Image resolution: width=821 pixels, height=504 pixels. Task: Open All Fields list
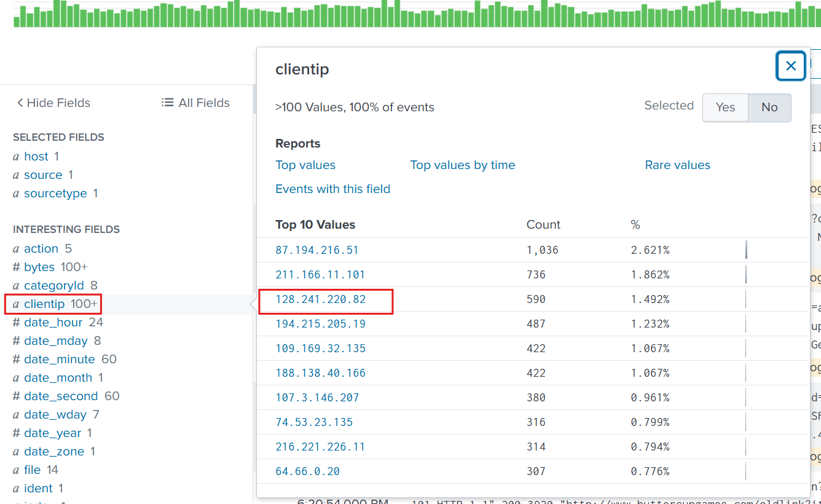(195, 103)
